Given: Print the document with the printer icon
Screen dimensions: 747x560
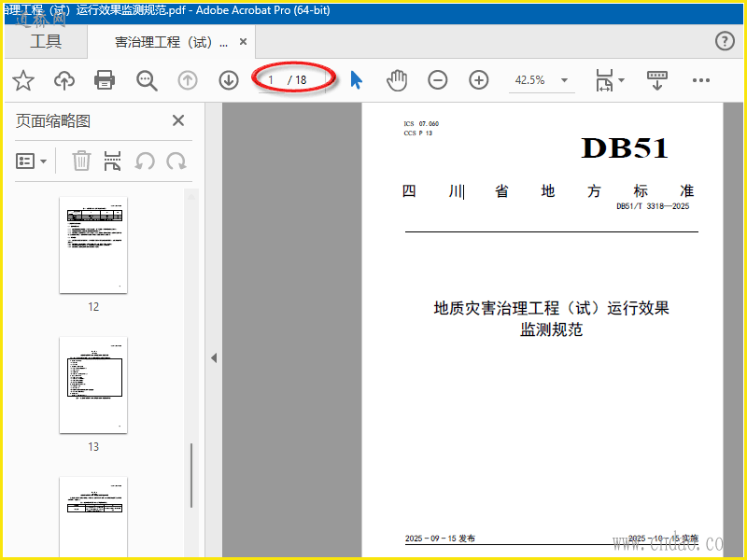Looking at the screenshot, I should click(105, 80).
